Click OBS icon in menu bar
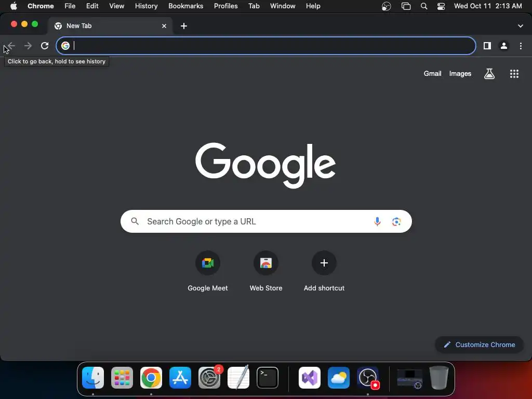This screenshot has width=532, height=399. 386,6
